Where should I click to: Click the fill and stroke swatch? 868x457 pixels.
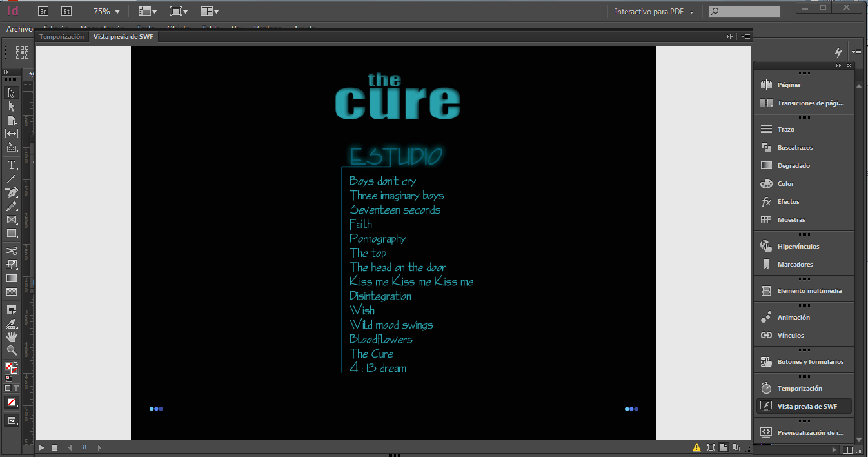11,369
